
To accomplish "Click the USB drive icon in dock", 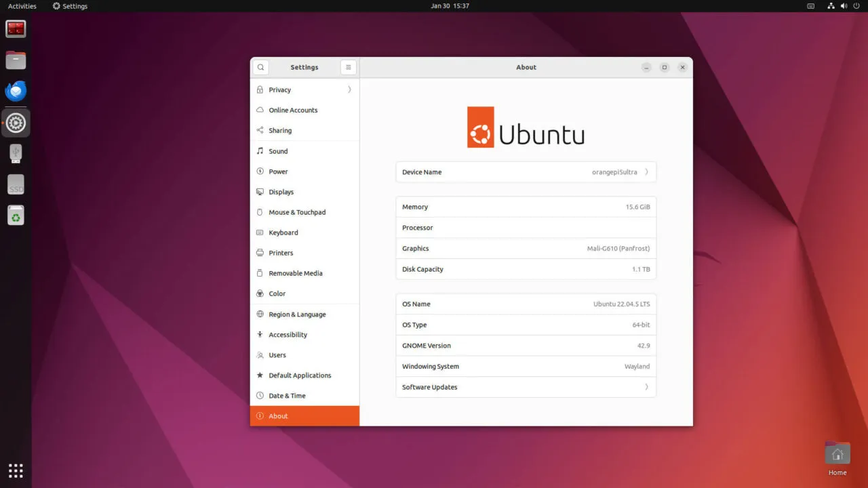I will pos(16,153).
